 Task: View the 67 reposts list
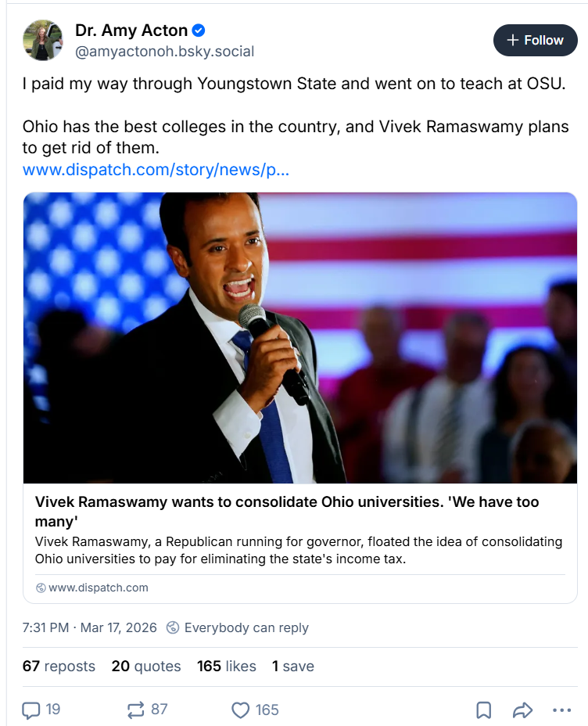[x=59, y=666]
